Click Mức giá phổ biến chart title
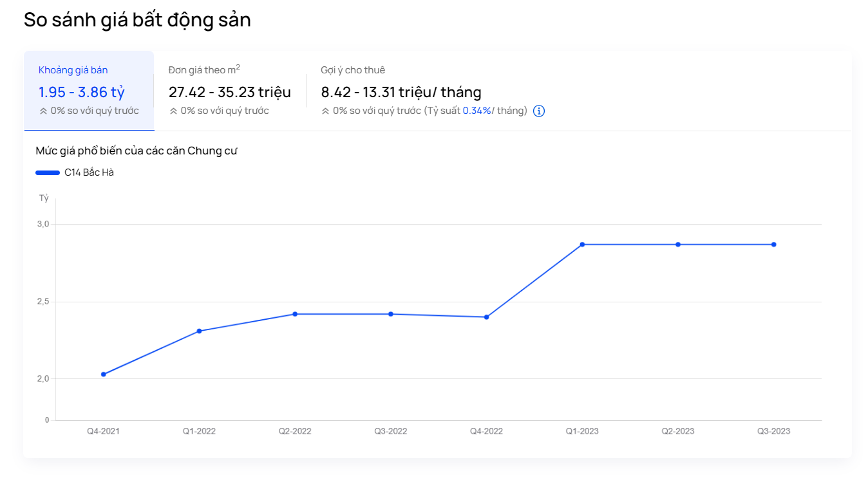Screen dimensions: 868x480 [137, 151]
